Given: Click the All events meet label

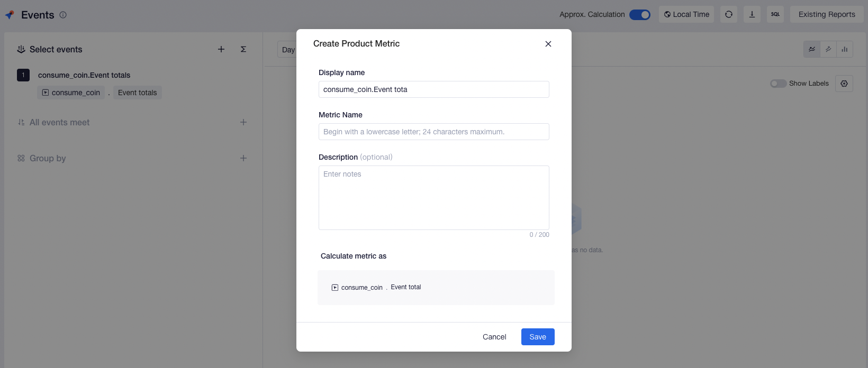Looking at the screenshot, I should click(x=59, y=122).
